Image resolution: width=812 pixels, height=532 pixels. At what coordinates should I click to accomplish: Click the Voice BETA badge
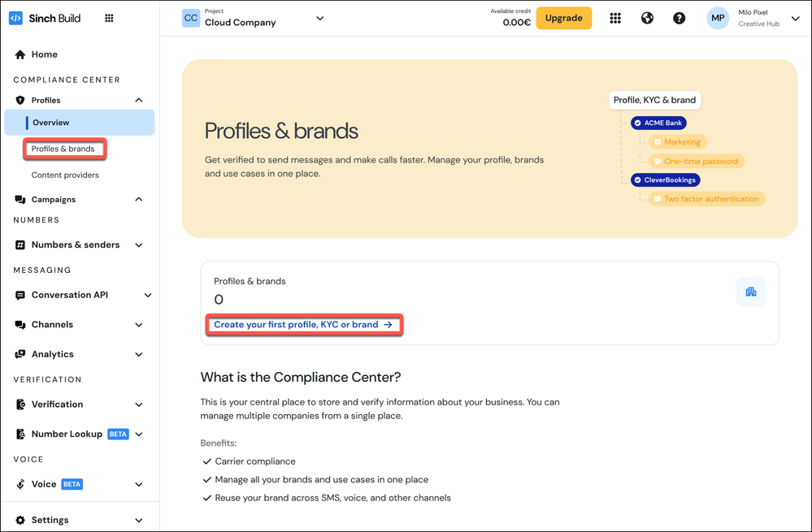tap(72, 484)
